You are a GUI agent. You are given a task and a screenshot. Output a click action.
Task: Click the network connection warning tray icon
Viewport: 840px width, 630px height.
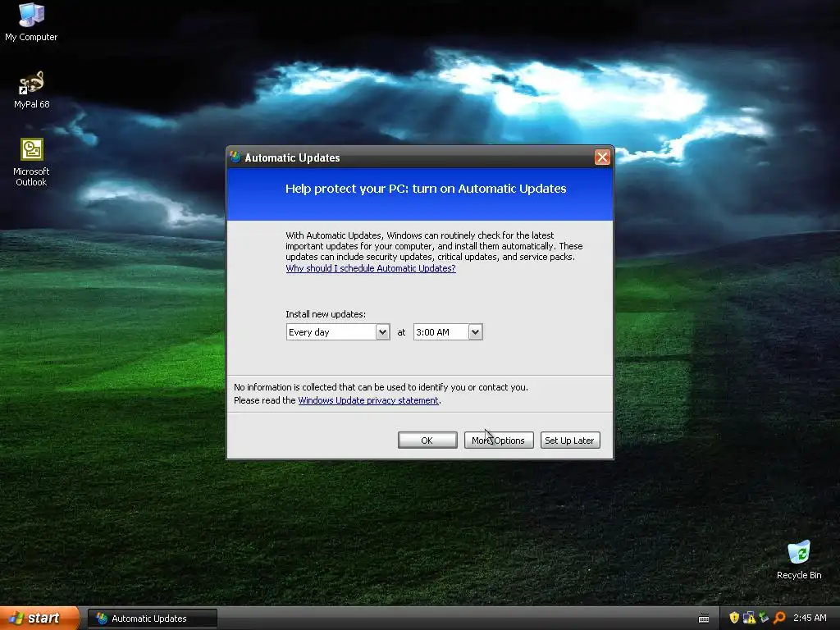click(749, 618)
